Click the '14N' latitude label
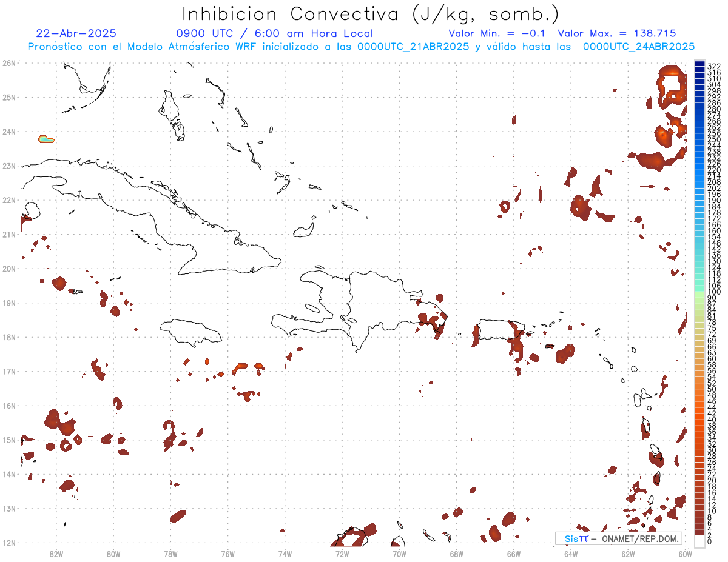 tap(9, 474)
